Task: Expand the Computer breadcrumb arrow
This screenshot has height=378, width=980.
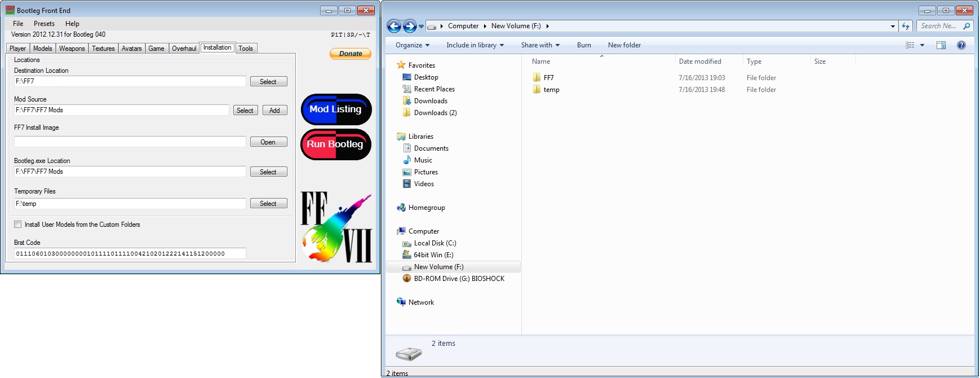Action: (485, 26)
